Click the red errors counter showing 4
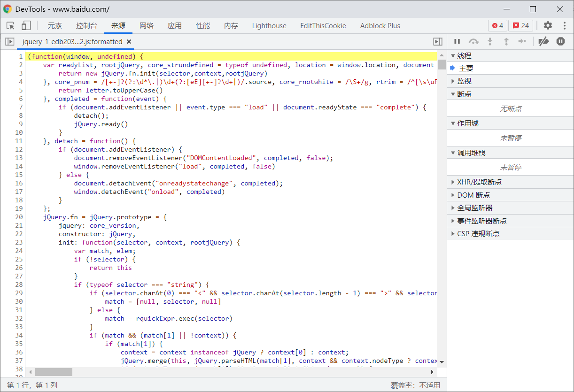Viewport: 574px width, 392px height. [497, 26]
